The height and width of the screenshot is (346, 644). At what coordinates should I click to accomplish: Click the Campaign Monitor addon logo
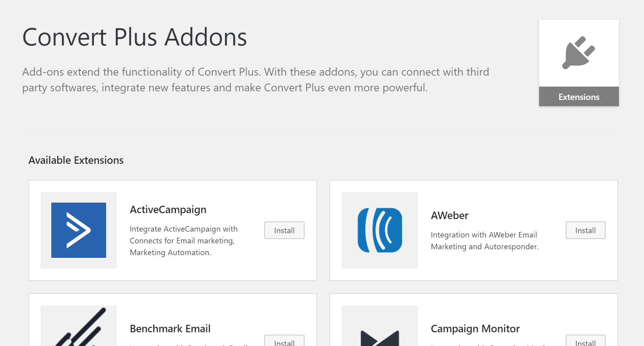379,333
